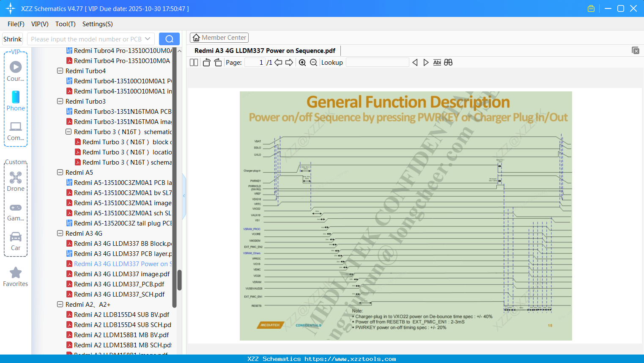This screenshot has height=363, width=644.
Task: Open the Tool(T) menu
Action: (66, 24)
